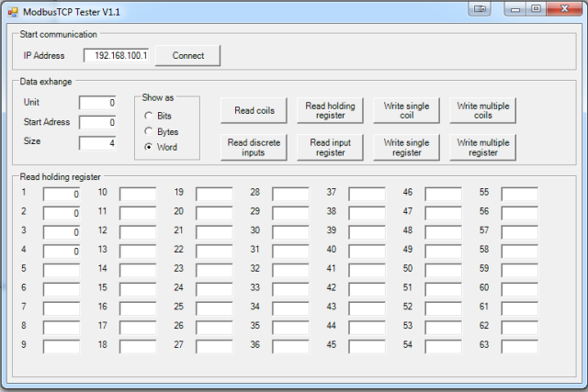Click the Write single register button

click(406, 147)
